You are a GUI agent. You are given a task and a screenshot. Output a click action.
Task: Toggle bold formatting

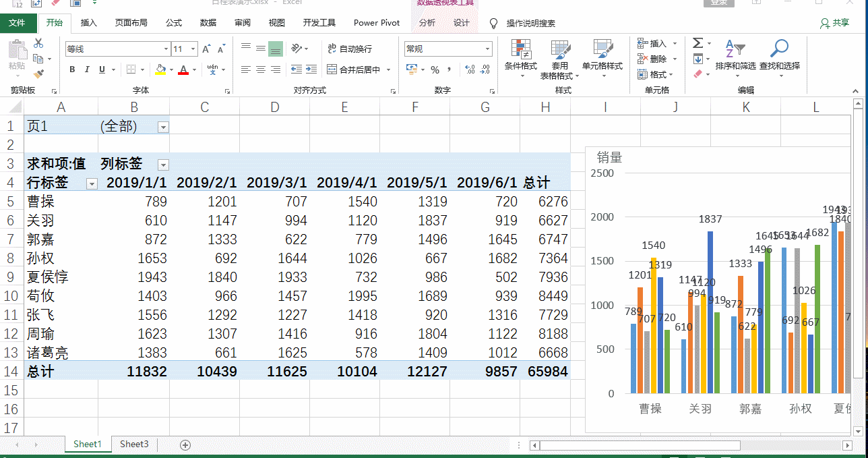pos(72,69)
